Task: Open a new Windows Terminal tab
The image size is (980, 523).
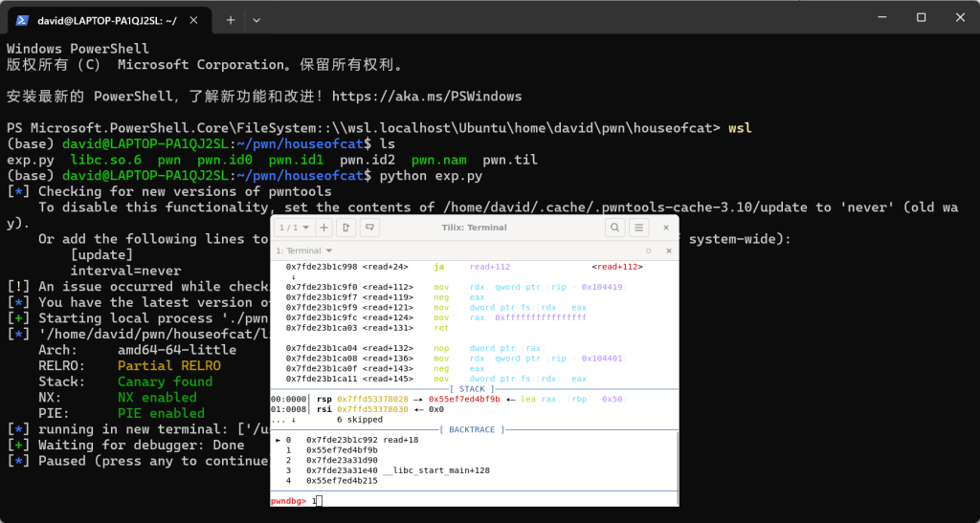Action: pyautogui.click(x=231, y=19)
